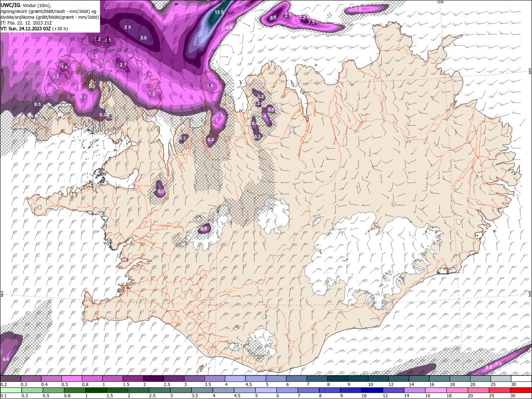This screenshot has width=532, height=399.
Task: Click the 15W longitude label
Action: 440,2
